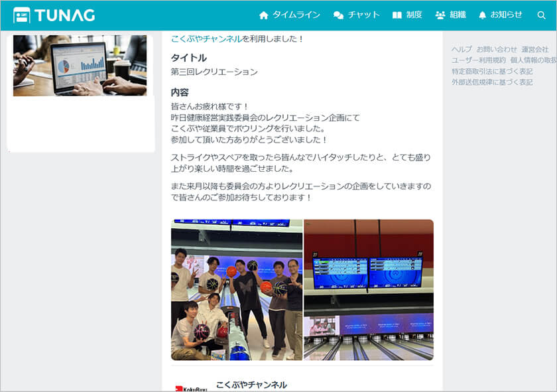Viewport: 557px width, 392px height.
Task: Open the bowling group photo
Action: coord(237,290)
